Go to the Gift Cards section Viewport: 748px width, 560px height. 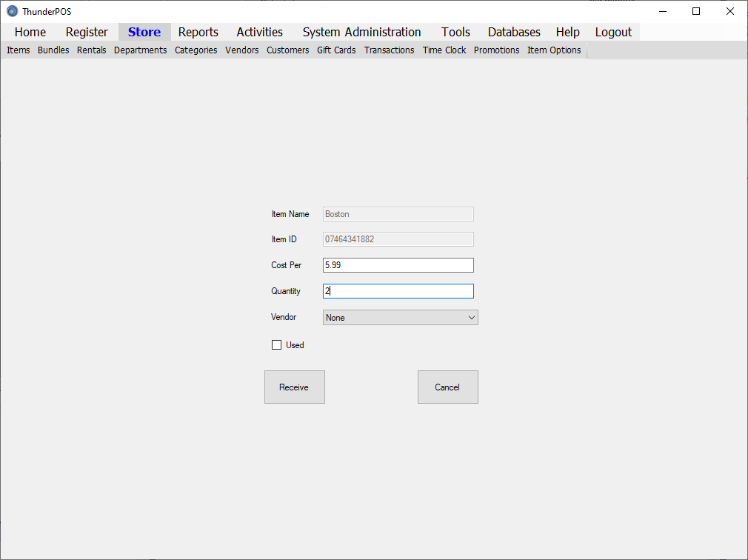[336, 50]
